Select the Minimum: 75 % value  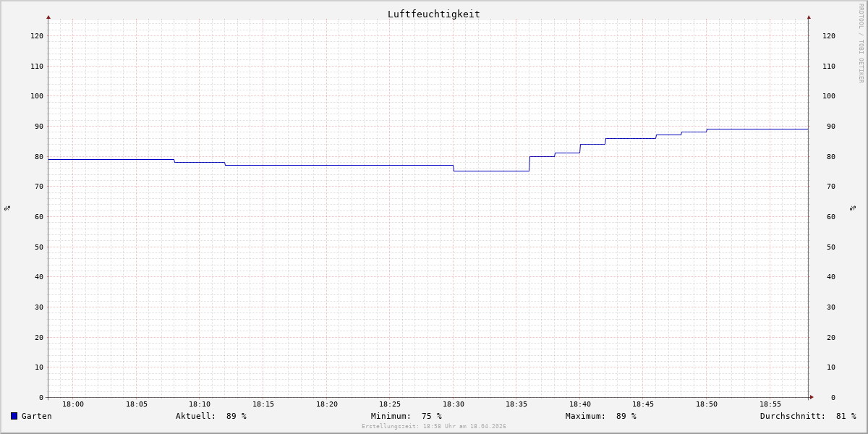coord(407,416)
